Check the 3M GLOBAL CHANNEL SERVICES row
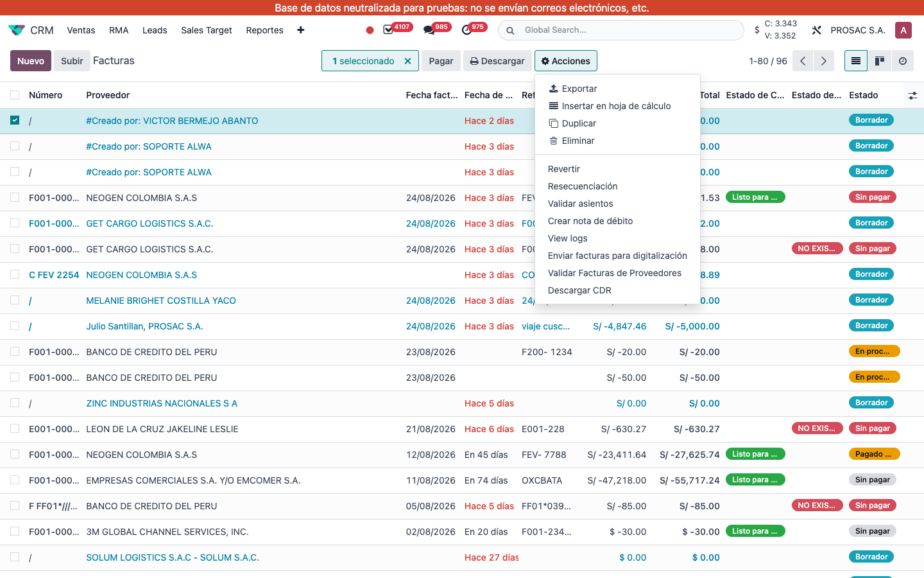924x578 pixels. pyautogui.click(x=15, y=531)
